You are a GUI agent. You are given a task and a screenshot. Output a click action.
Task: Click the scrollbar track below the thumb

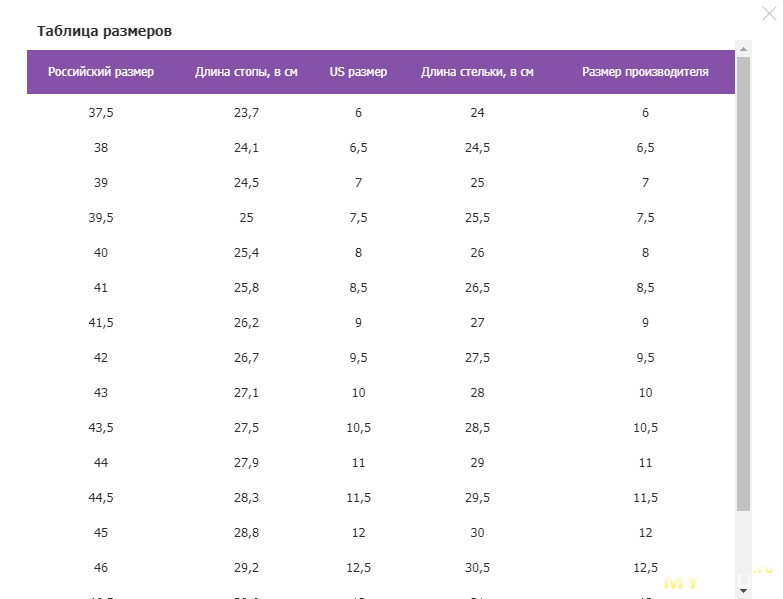click(x=743, y=547)
